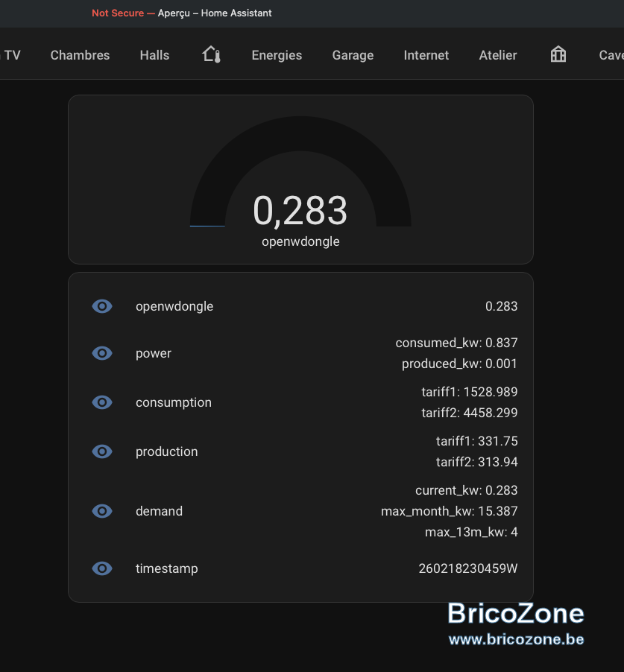Switch to the Garage tab

(x=353, y=55)
